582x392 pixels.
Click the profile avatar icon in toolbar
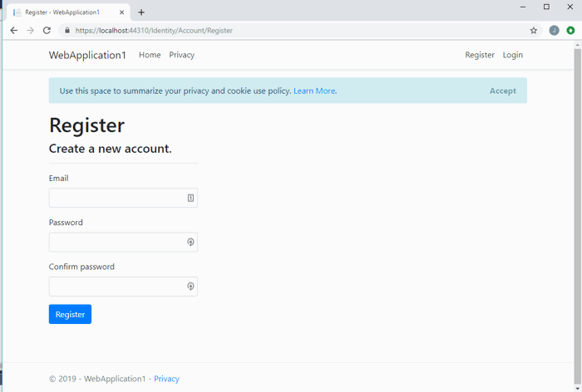pos(554,31)
